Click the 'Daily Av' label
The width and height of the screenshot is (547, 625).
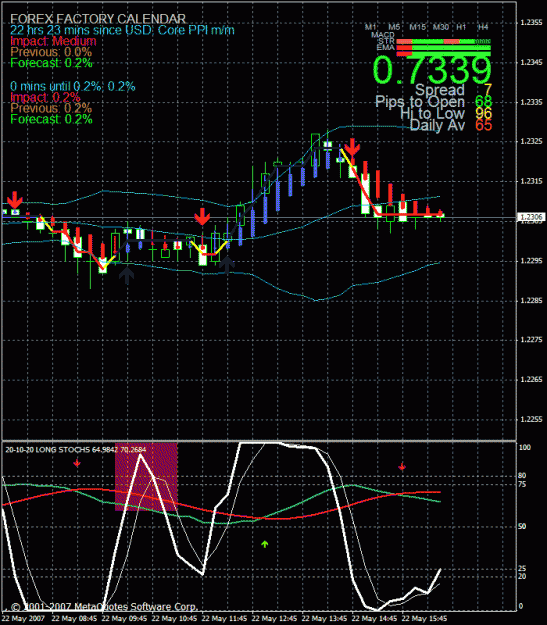click(437, 125)
